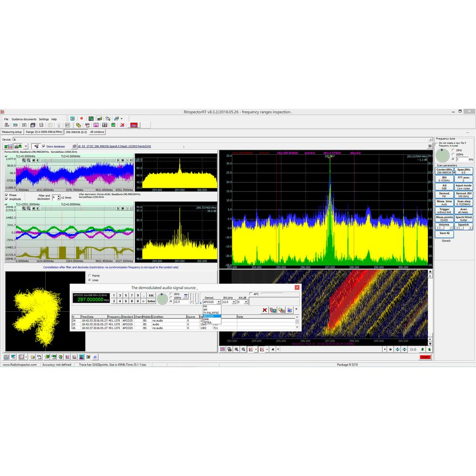Image resolution: width=476 pixels, height=476 pixels.
Task: Expand the Center,MHz dropdown arrow
Action: pos(454,172)
